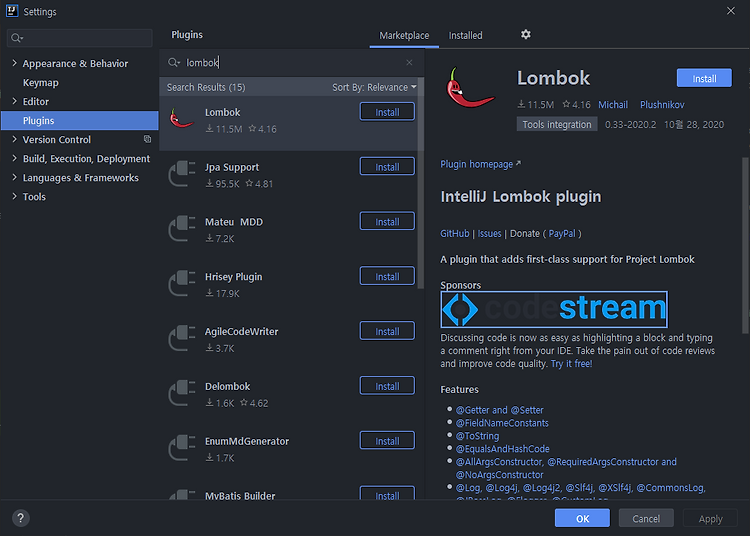Install the Hrisey Plugin
Viewport: 750px width, 536px height.
[387, 276]
